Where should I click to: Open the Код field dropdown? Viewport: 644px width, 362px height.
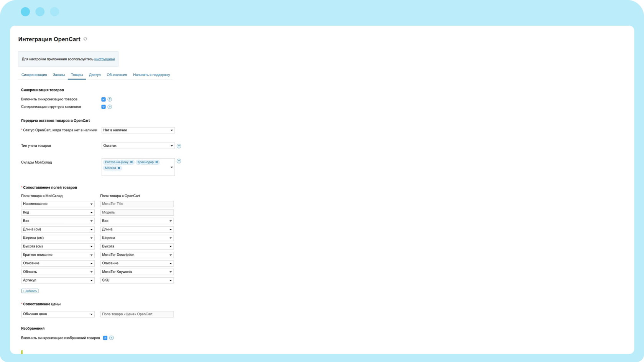coord(58,212)
